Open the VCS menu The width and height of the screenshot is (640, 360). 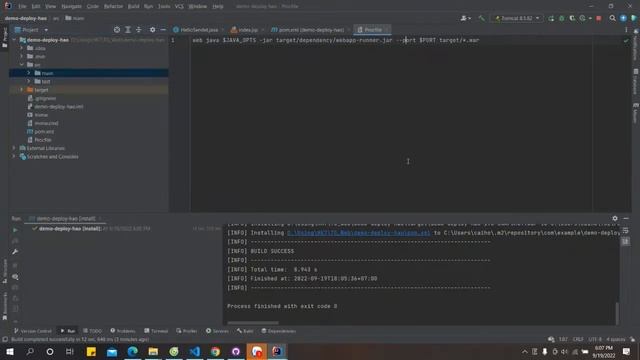[x=179, y=7]
